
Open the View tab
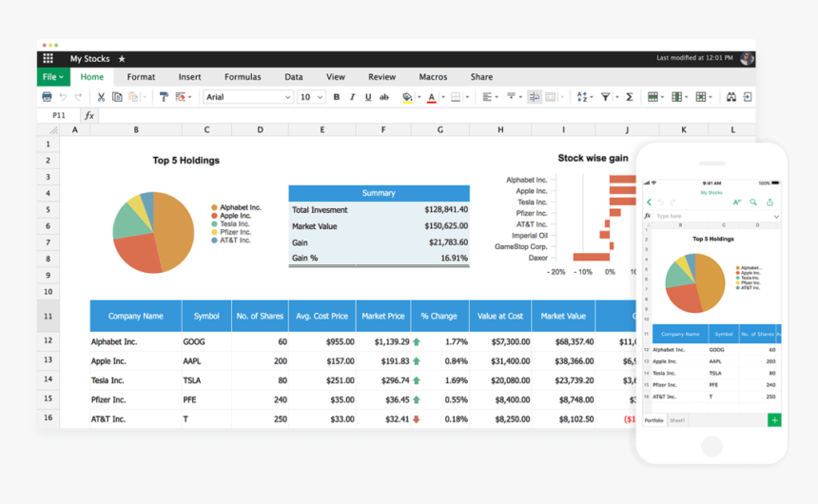(x=336, y=77)
